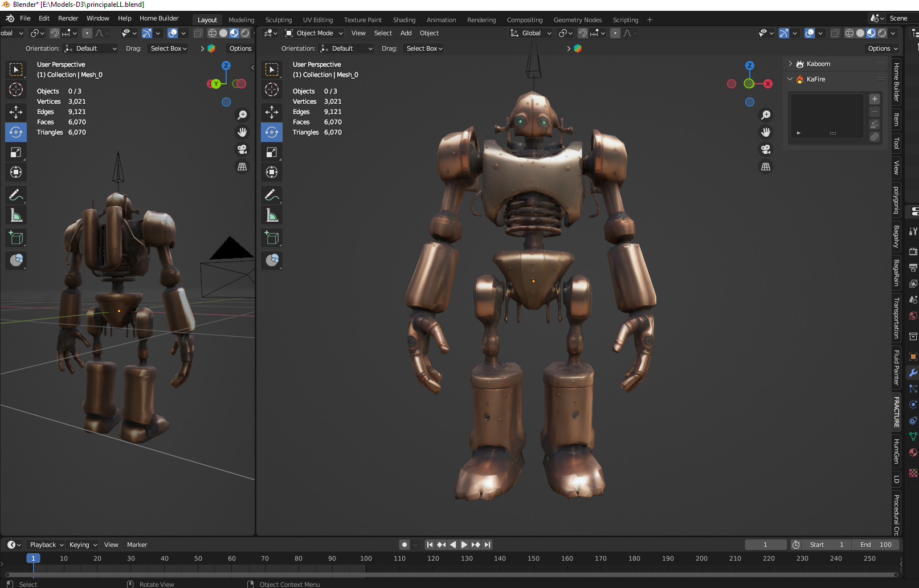The width and height of the screenshot is (919, 588).
Task: Open right viewport Orientation Default dropdown
Action: tap(346, 48)
